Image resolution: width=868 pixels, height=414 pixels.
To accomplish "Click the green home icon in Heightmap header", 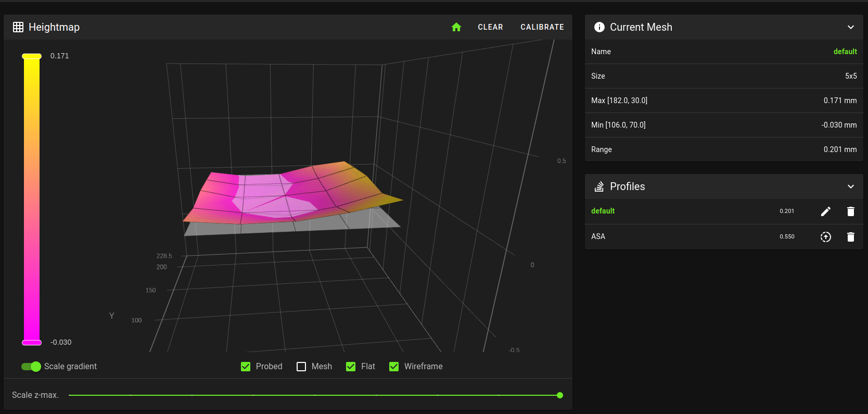I will click(456, 27).
